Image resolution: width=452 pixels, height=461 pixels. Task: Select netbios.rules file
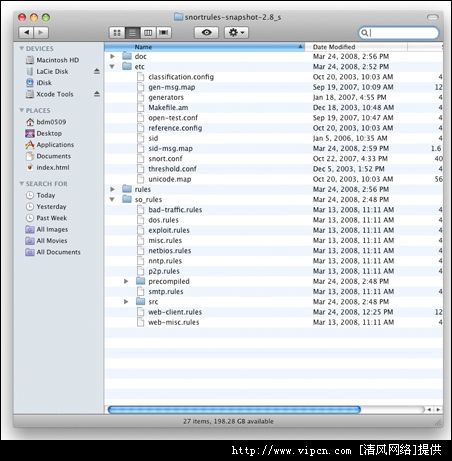(170, 251)
